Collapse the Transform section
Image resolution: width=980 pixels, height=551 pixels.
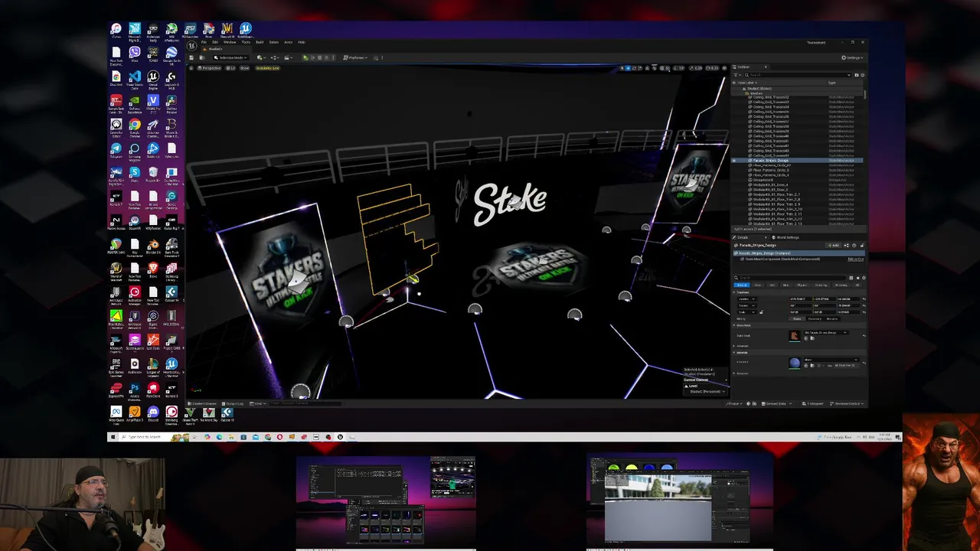pyautogui.click(x=734, y=292)
